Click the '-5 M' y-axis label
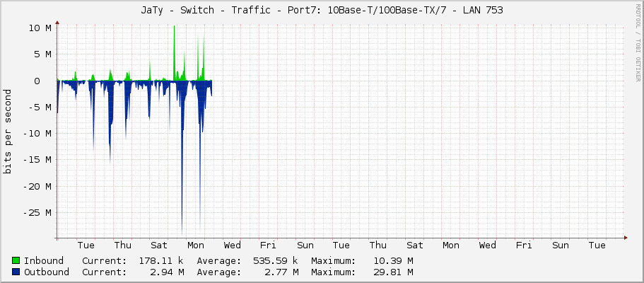Viewport: 644px width, 283px height. click(40, 108)
